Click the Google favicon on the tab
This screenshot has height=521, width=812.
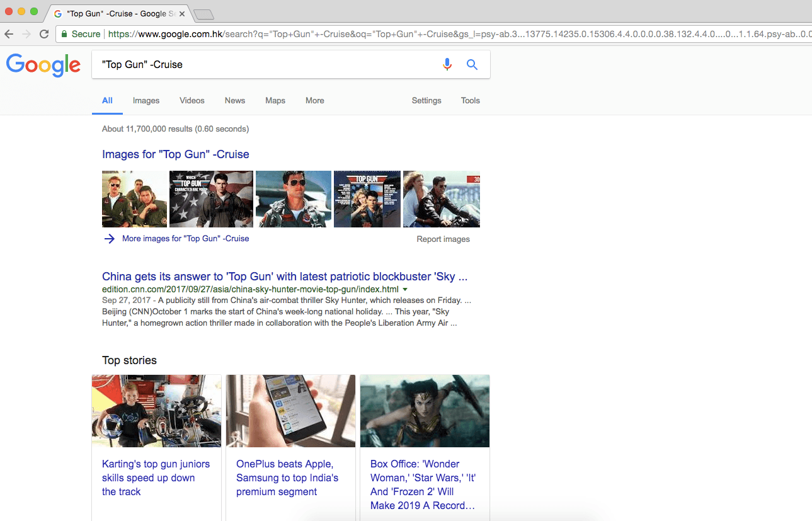coord(58,13)
